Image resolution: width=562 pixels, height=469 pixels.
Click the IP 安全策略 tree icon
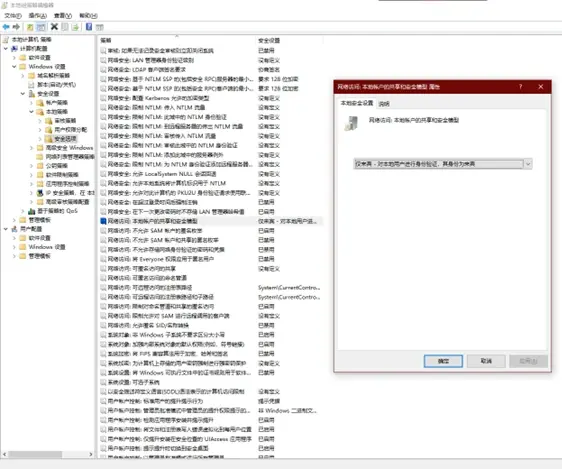pyautogui.click(x=40, y=193)
